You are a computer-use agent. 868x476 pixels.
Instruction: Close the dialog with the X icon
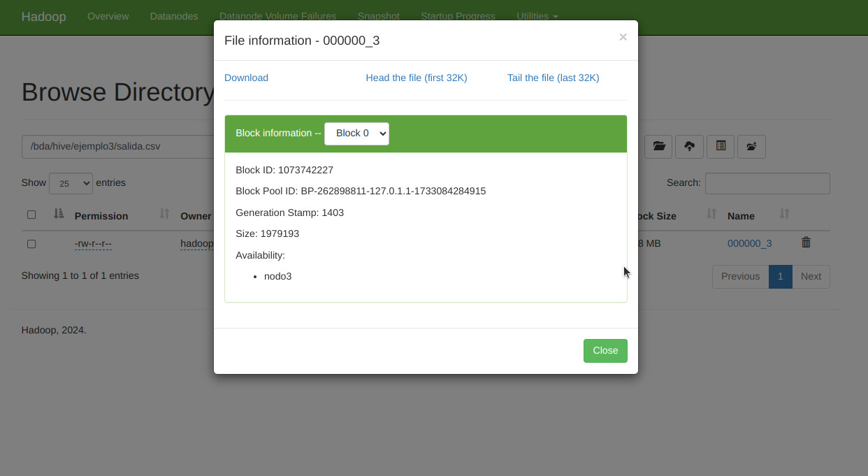pos(623,37)
